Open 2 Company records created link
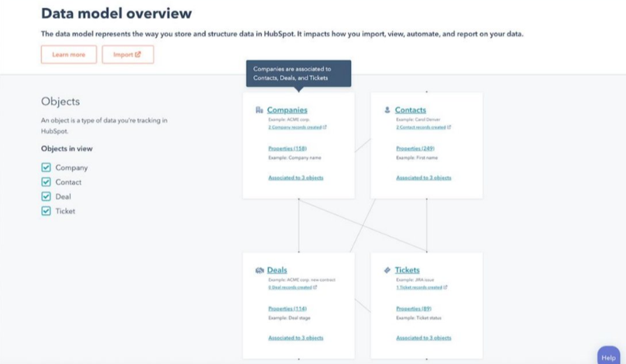626x364 pixels. pyautogui.click(x=295, y=128)
